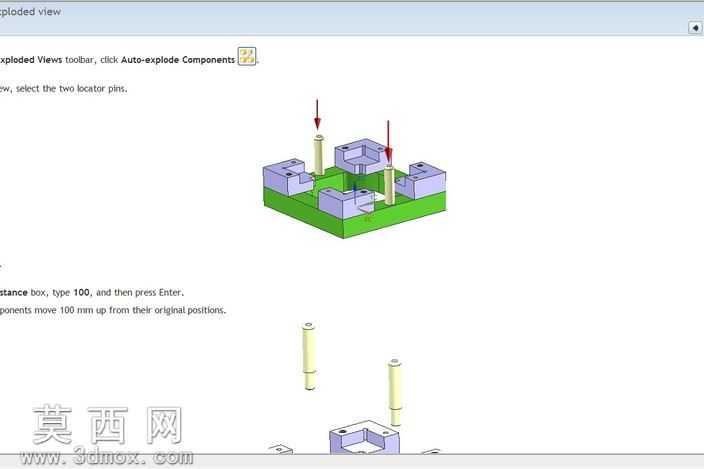Click the back arrow button in header
Viewport: 704px width, 469px height.
pos(695,28)
